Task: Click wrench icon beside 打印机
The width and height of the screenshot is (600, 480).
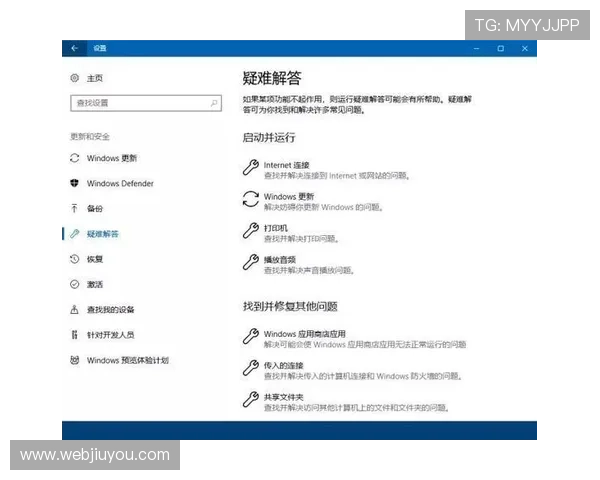Action: 251,231
